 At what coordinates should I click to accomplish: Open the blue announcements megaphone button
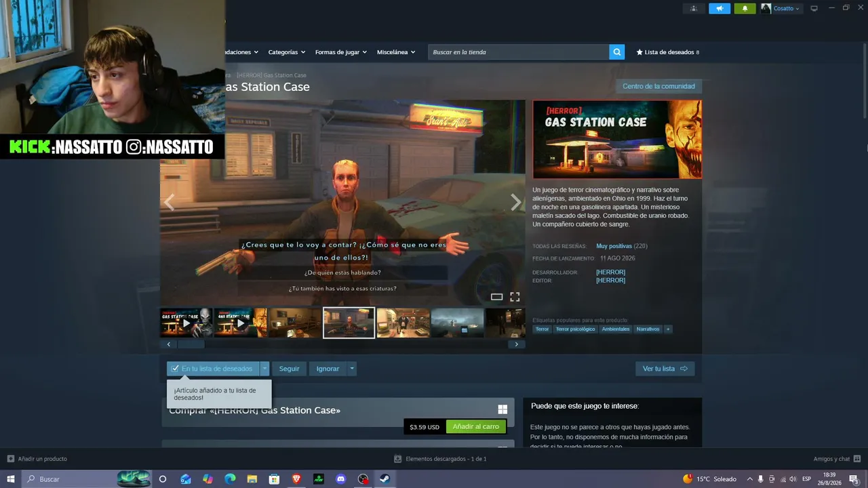pos(719,8)
